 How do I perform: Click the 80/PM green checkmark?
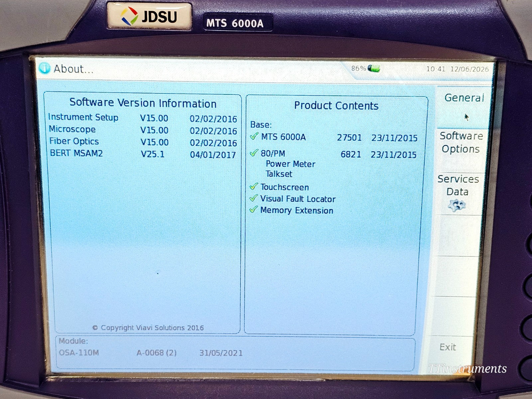point(254,153)
